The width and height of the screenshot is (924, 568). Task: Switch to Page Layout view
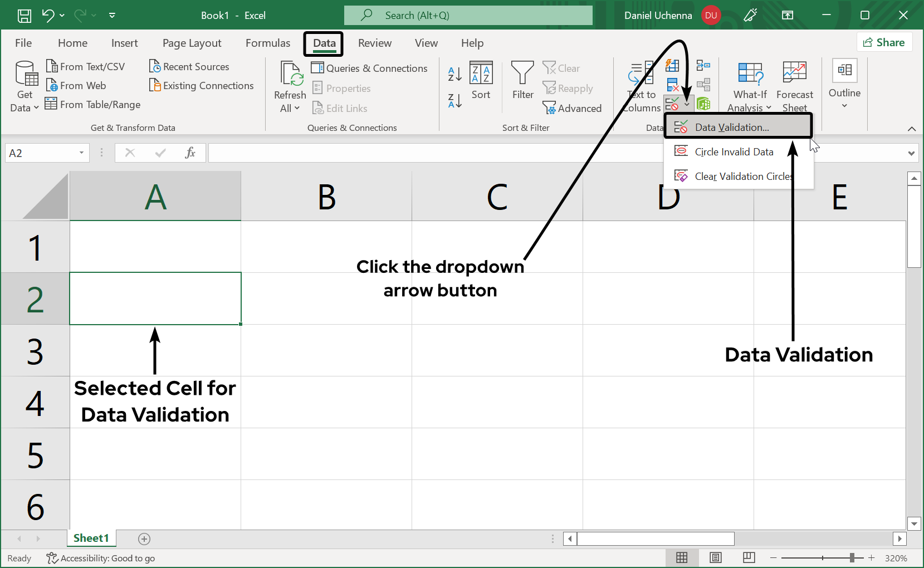click(x=715, y=557)
